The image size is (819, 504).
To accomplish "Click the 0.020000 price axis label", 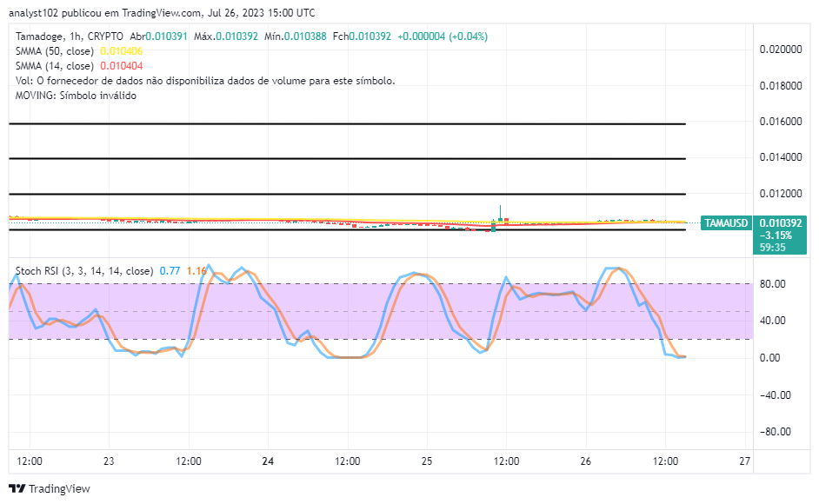I will tap(781, 50).
